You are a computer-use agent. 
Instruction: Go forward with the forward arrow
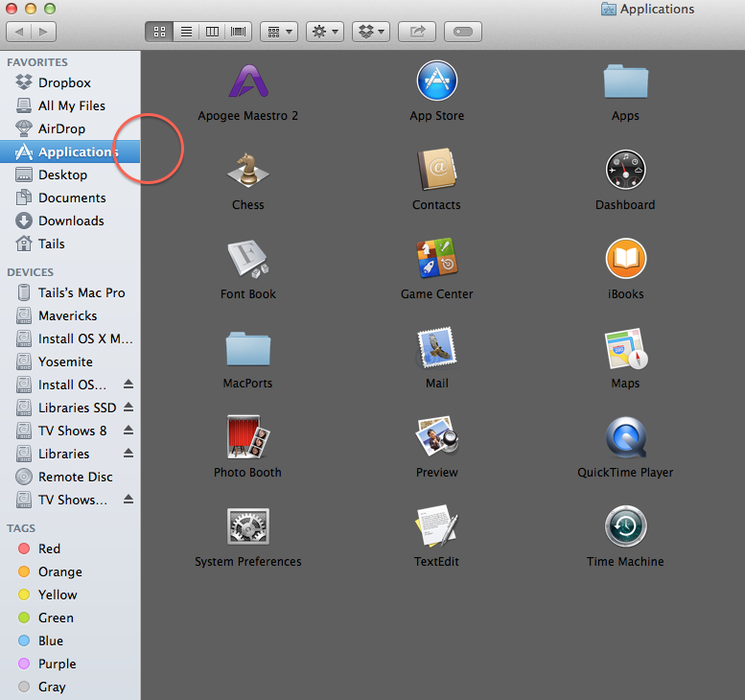44,32
